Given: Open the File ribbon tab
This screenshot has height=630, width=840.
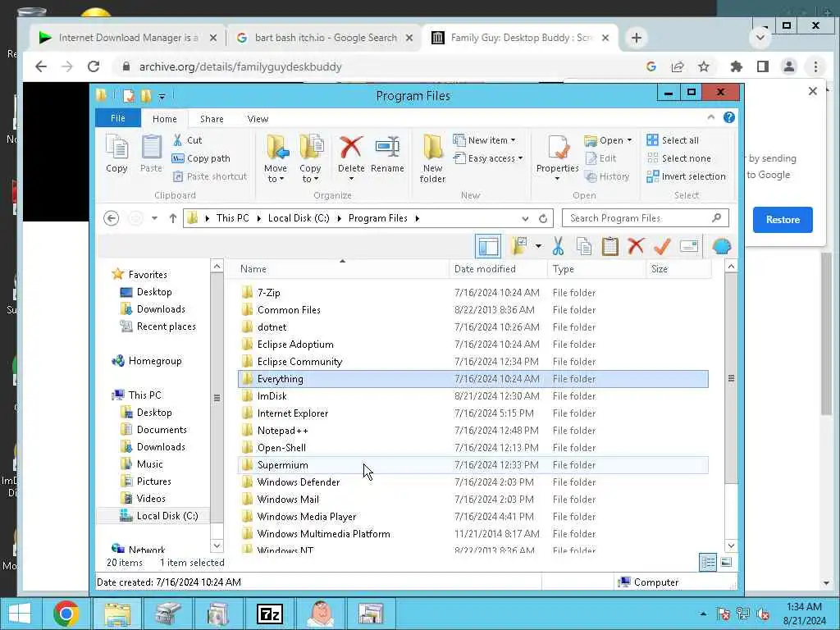Looking at the screenshot, I should (118, 118).
